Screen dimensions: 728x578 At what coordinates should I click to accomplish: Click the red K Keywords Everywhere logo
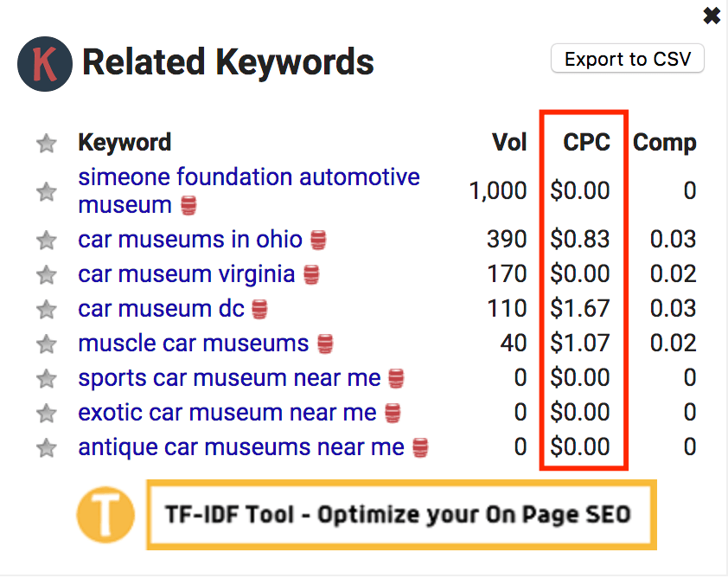[45, 66]
